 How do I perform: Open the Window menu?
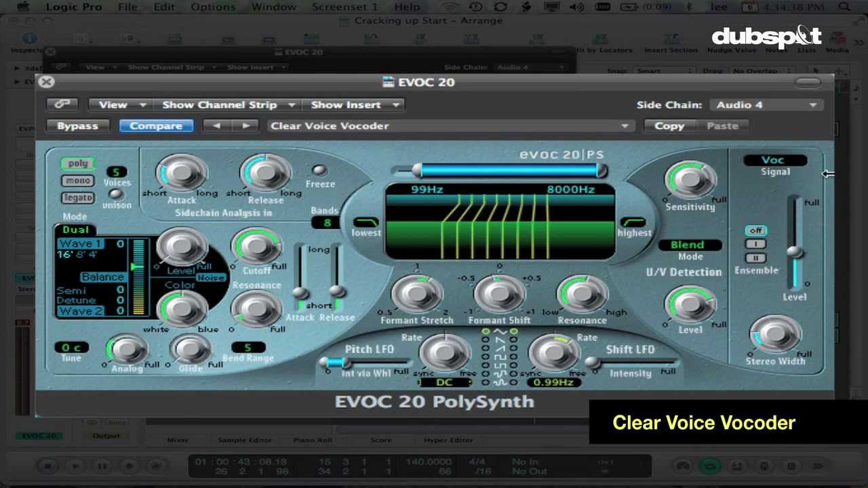[x=274, y=7]
